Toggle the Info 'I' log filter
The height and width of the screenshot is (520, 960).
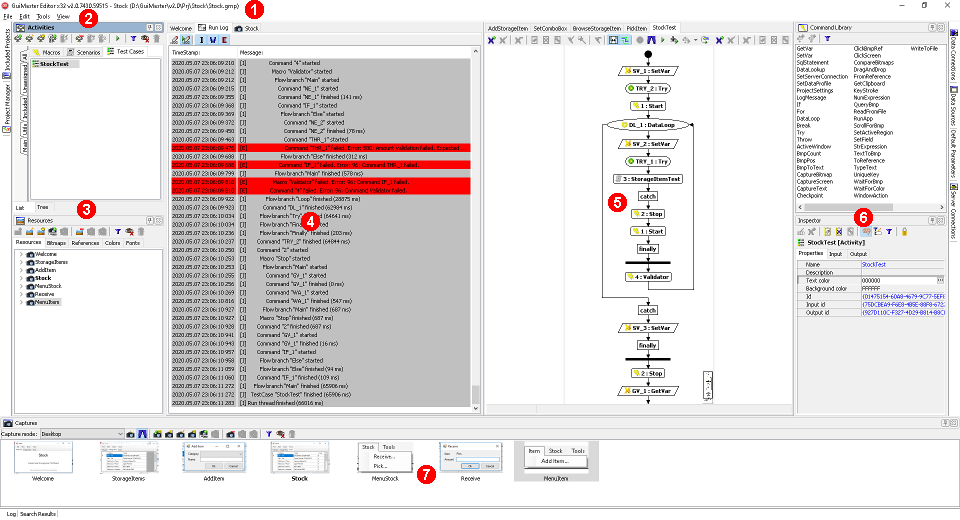(x=200, y=40)
